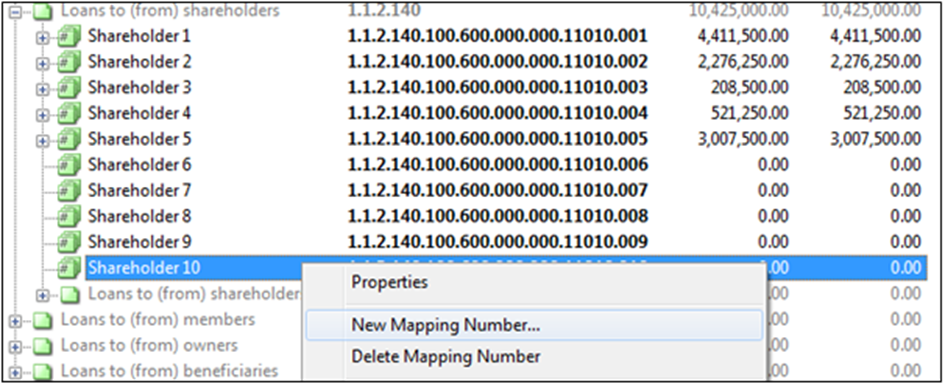Expand Loans to (from) members
Viewport: 945px width, 384px height.
tap(15, 321)
